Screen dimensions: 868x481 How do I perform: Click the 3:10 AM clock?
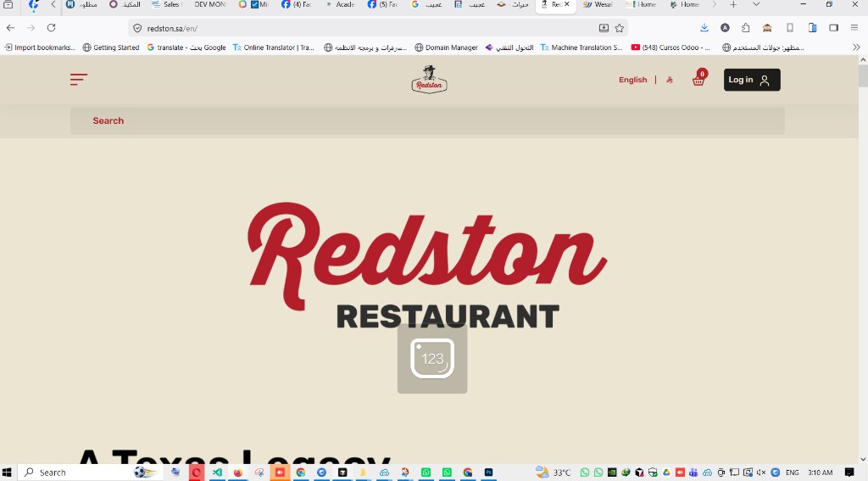click(x=820, y=473)
